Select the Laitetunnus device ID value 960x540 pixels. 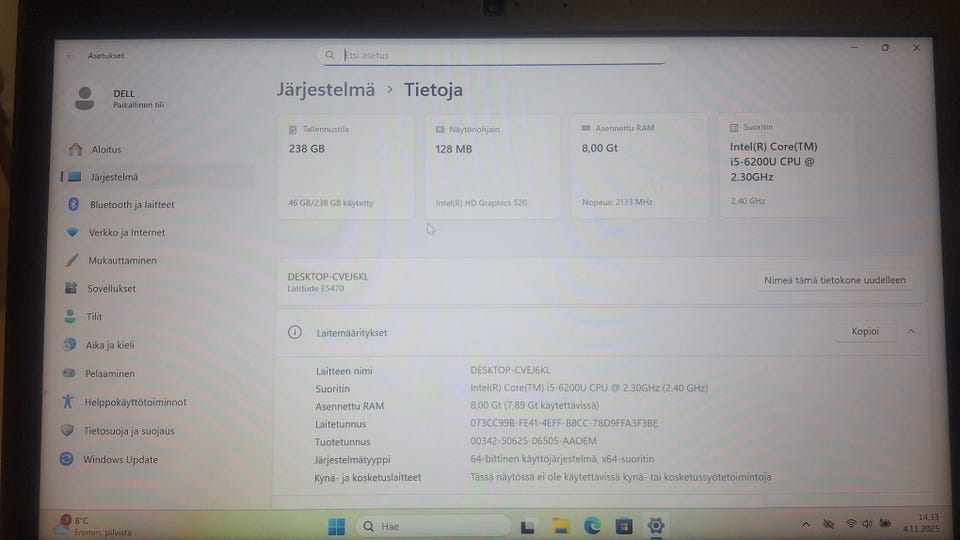[x=564, y=423]
